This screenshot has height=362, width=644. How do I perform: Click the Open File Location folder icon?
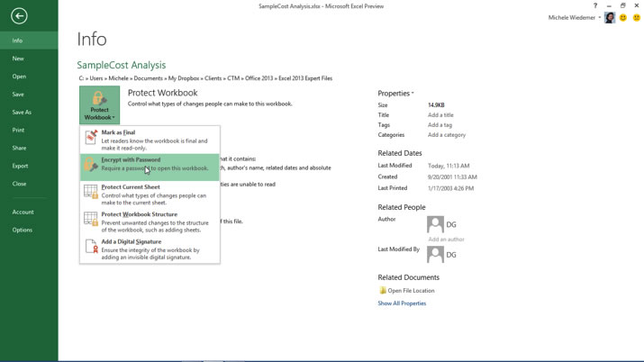click(383, 291)
